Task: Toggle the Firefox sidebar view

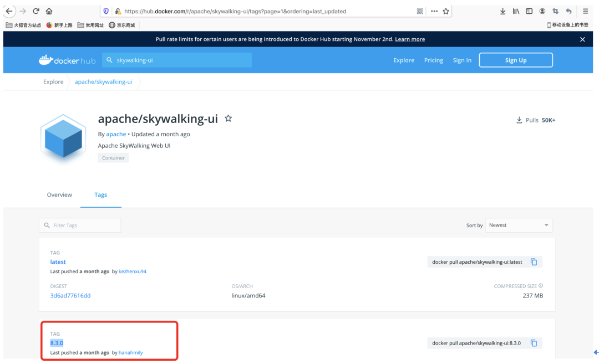Action: point(529,11)
